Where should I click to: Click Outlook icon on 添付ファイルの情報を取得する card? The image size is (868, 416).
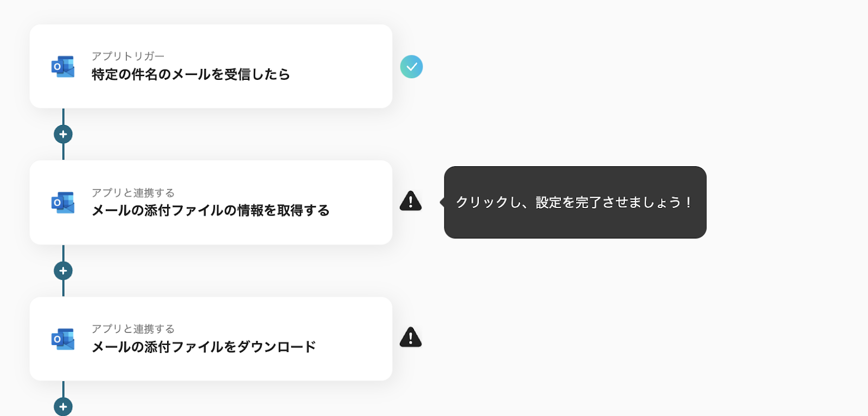(63, 203)
